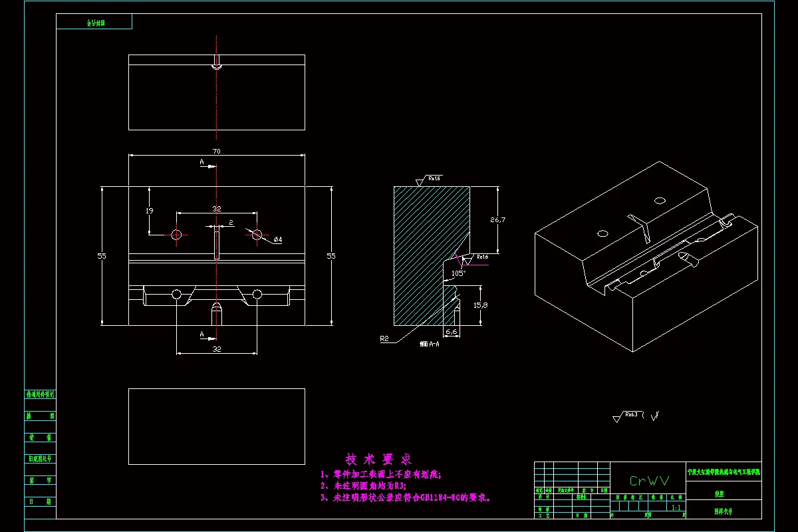Viewport: 798px width, 532px height.
Task: Select the section A-A caption text
Action: pyautogui.click(x=430, y=344)
